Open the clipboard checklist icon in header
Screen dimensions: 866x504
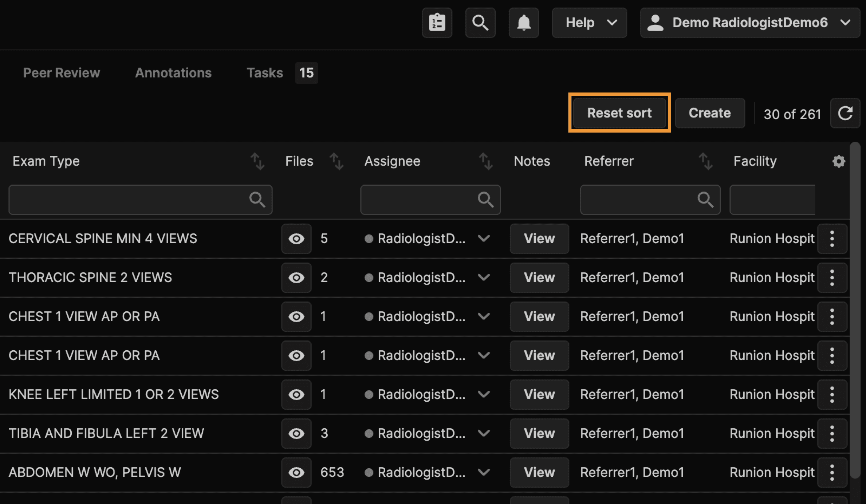[437, 23]
